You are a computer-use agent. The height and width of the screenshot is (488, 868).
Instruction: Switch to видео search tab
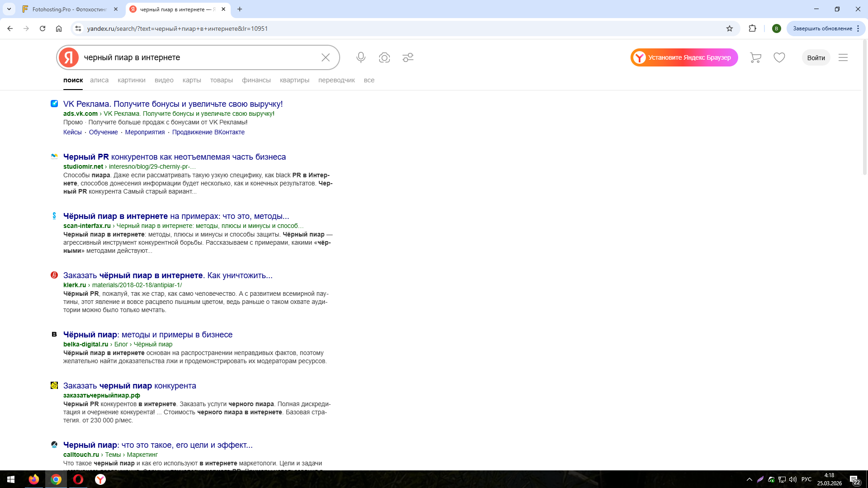pyautogui.click(x=164, y=80)
